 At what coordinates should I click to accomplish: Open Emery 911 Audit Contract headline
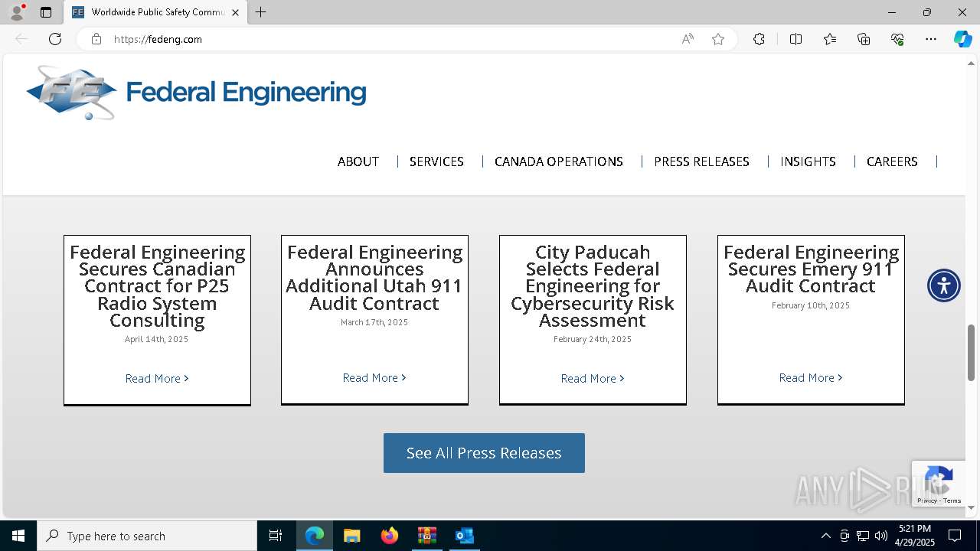[811, 269]
